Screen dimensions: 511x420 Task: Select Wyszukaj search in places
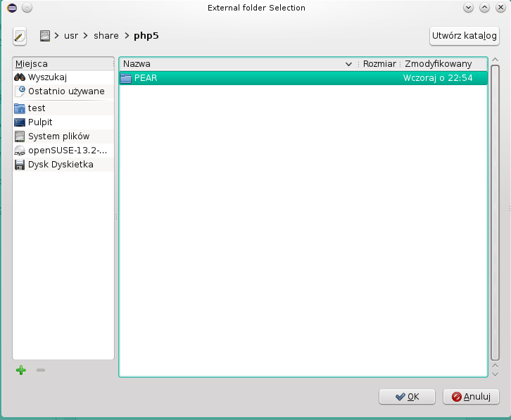point(46,77)
